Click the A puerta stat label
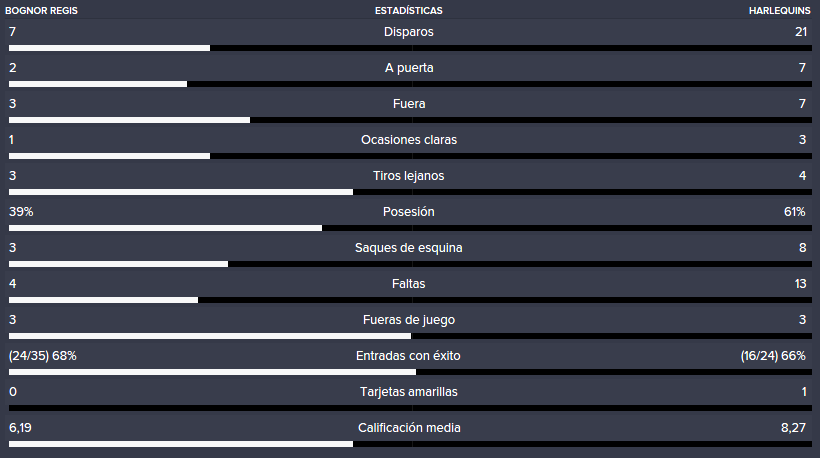This screenshot has height=458, width=820. (x=409, y=68)
